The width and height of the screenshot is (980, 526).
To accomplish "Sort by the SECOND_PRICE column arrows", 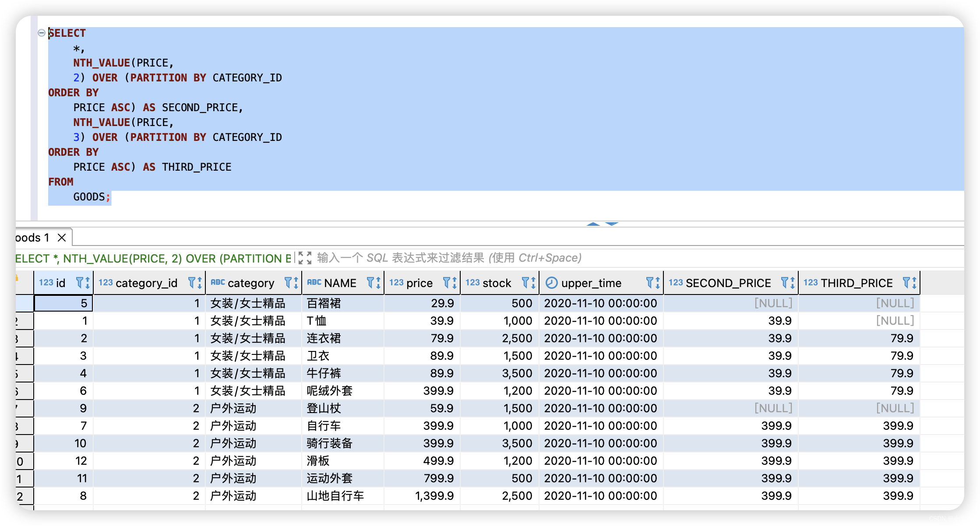I will 793,283.
